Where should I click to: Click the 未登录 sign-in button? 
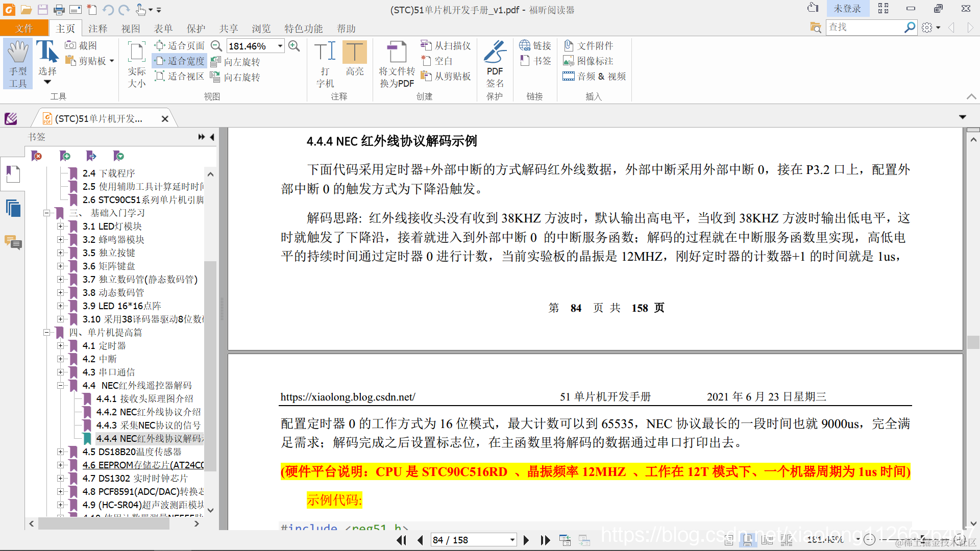click(x=847, y=9)
